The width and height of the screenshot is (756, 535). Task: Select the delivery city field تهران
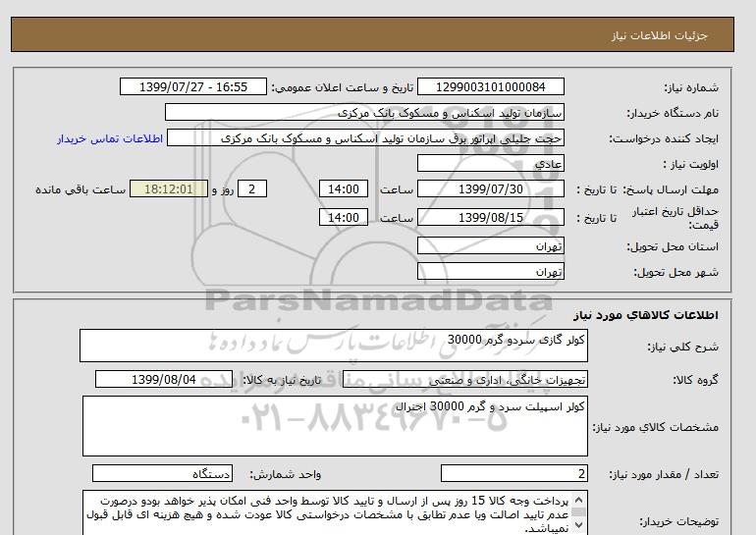490,271
